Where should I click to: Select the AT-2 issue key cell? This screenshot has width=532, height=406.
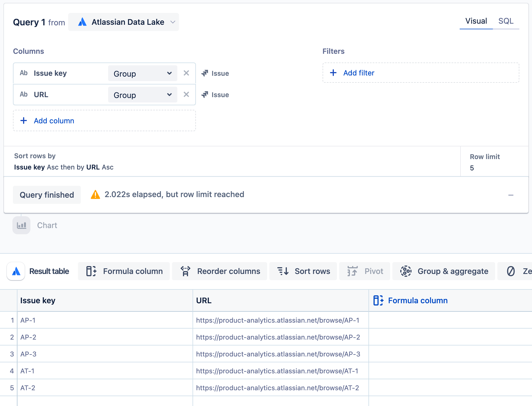tap(105, 388)
